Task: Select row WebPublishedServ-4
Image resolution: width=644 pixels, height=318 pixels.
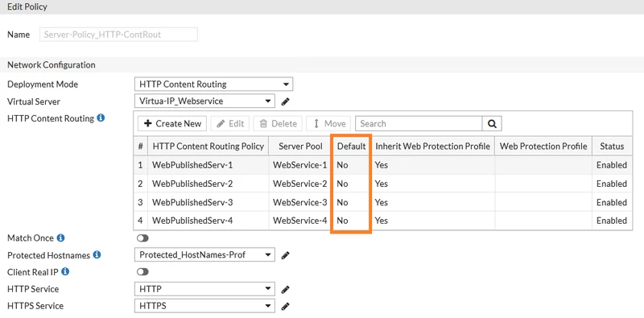Action: pyautogui.click(x=383, y=221)
